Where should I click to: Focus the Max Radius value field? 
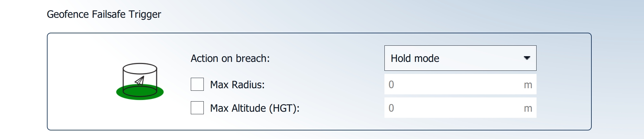(x=456, y=84)
